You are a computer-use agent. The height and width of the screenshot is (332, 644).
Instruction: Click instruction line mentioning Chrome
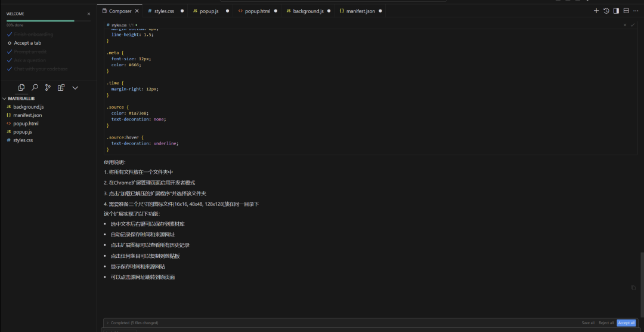[x=150, y=183]
